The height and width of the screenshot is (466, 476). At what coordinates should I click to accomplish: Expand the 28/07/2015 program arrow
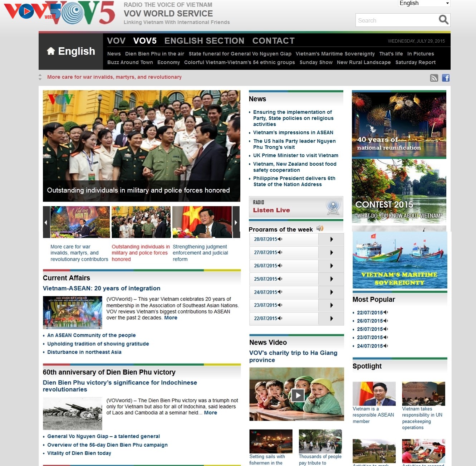(332, 239)
